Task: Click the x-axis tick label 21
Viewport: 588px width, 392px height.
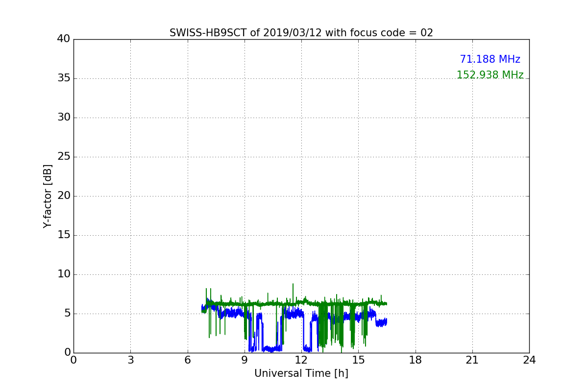Action: pos(472,360)
